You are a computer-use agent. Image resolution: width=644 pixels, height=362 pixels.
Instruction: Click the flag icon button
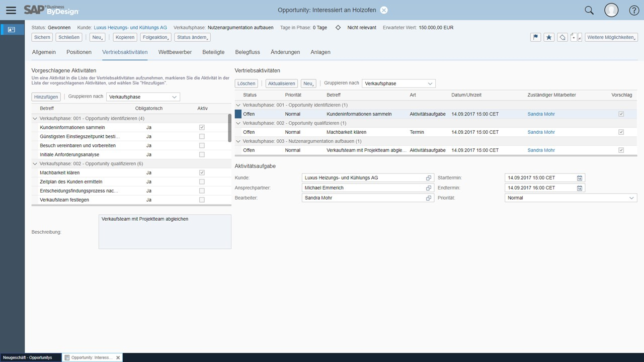pyautogui.click(x=536, y=37)
